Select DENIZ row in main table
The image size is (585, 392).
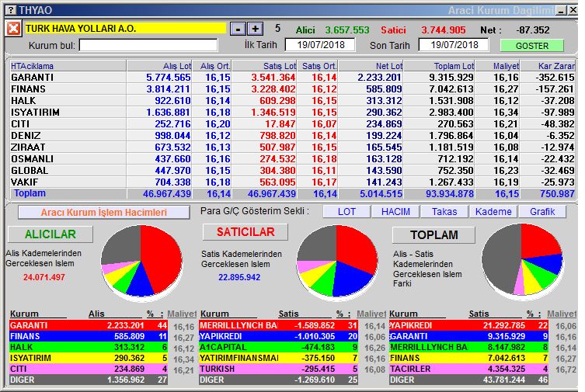point(293,136)
